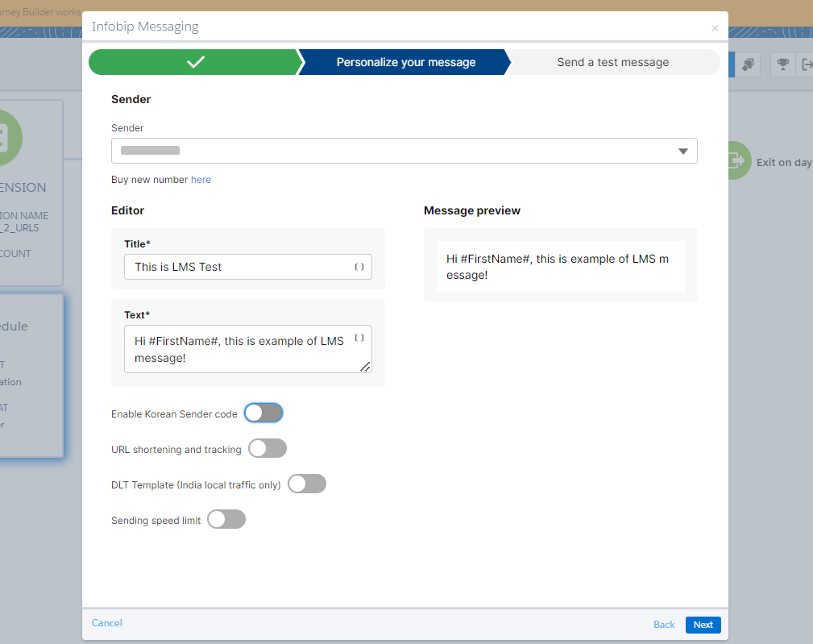Close the Infobip Messaging dialog

coord(715,28)
